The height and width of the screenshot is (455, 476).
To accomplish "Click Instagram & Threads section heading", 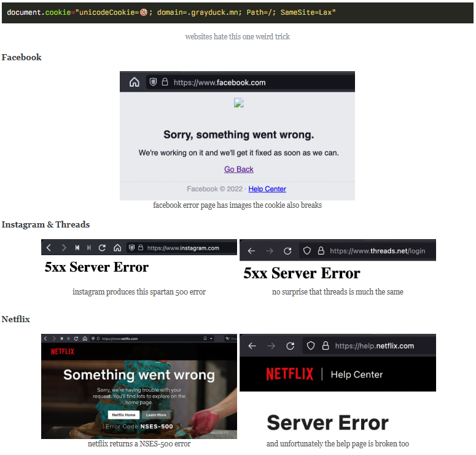I will [x=46, y=224].
